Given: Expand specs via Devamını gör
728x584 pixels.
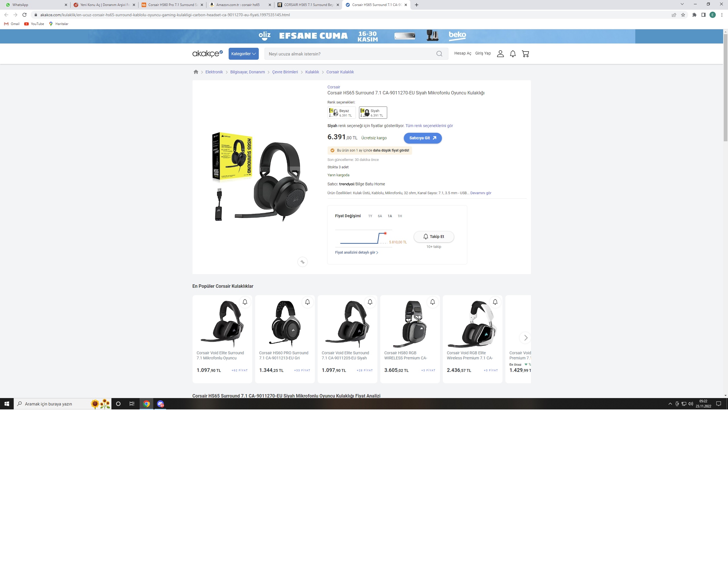Looking at the screenshot, I should click(x=481, y=193).
